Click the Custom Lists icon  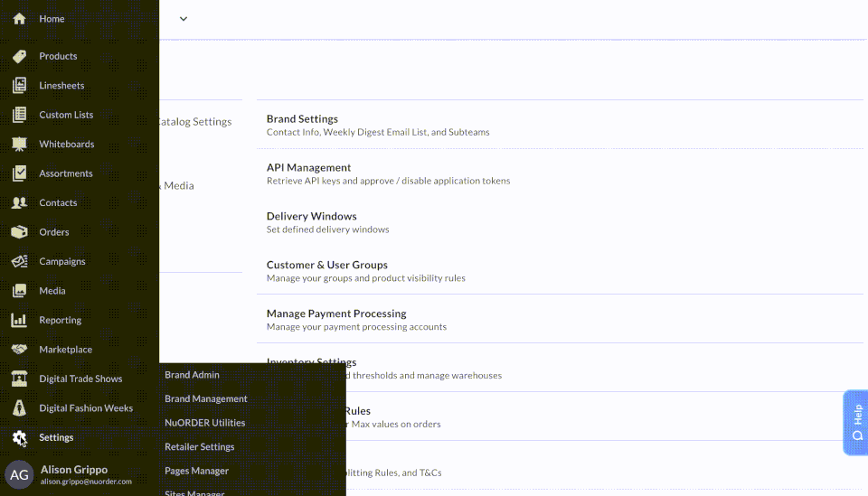19,115
